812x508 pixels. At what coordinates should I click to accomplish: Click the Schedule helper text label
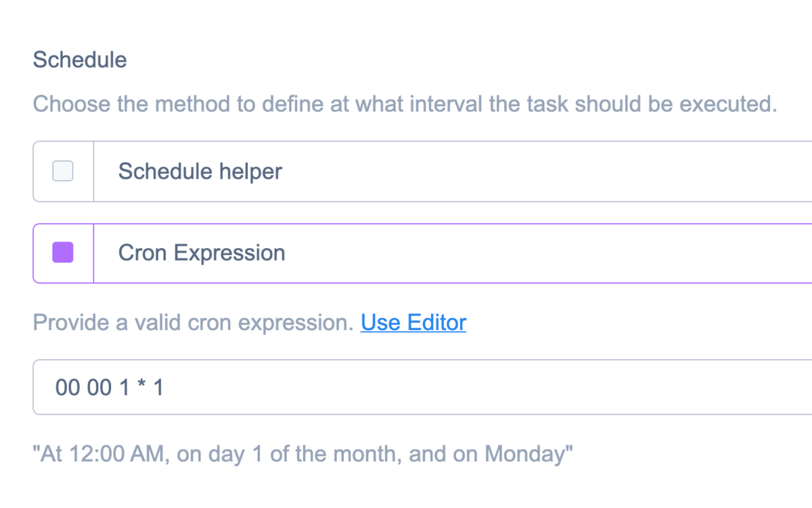200,171
